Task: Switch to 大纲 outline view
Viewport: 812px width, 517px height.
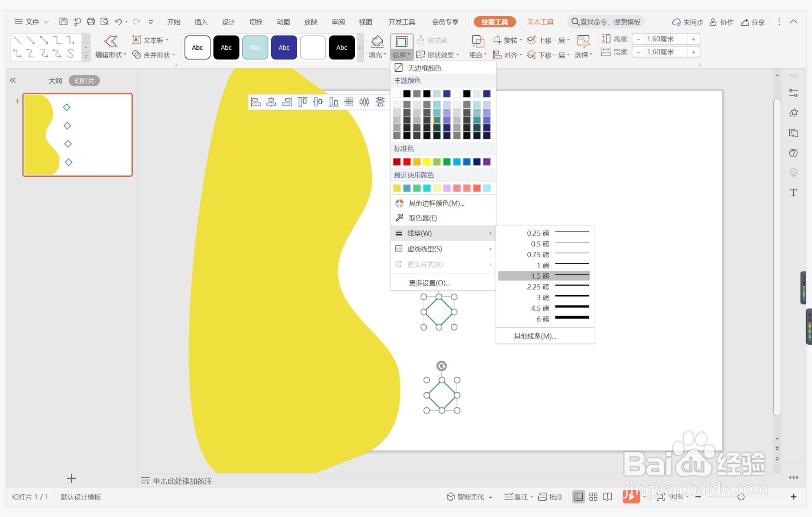Action: (x=55, y=81)
